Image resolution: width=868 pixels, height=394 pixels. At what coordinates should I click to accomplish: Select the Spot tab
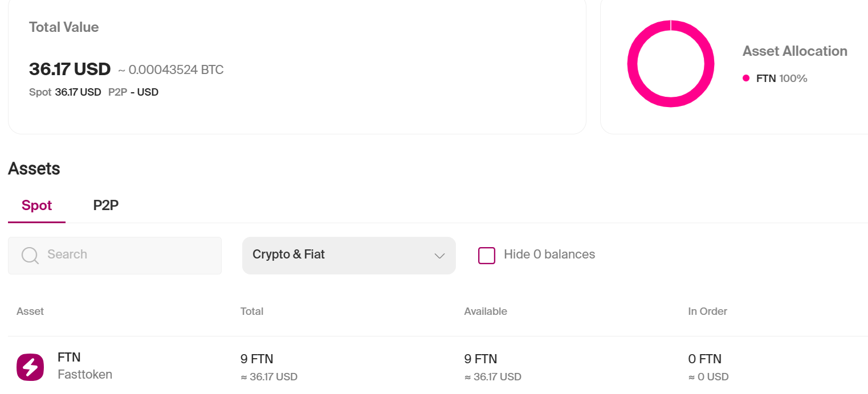(37, 206)
